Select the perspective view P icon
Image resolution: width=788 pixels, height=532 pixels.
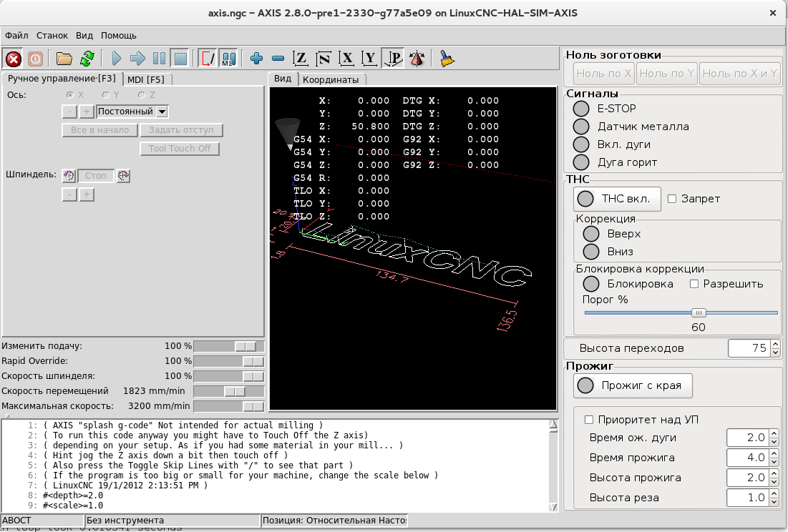click(393, 59)
